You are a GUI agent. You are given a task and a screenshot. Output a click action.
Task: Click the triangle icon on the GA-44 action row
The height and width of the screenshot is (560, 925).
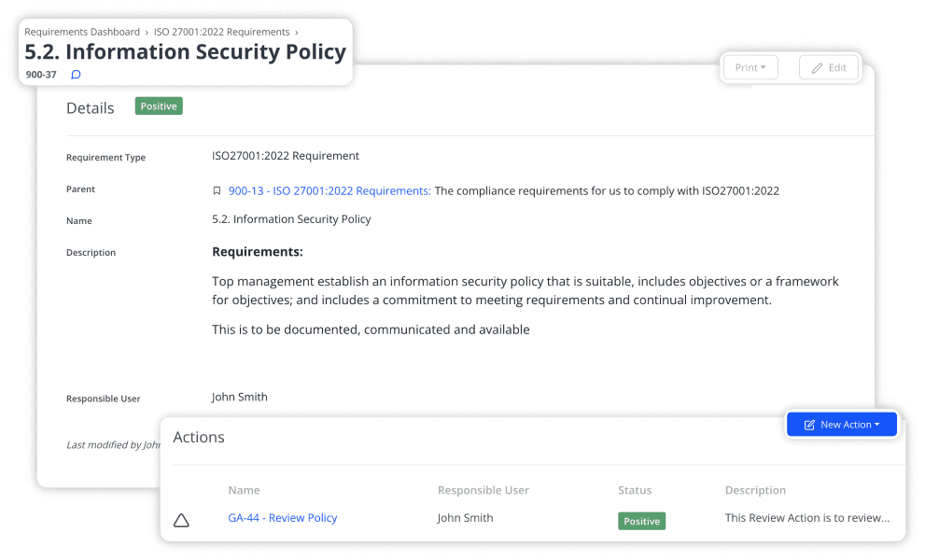click(181, 520)
